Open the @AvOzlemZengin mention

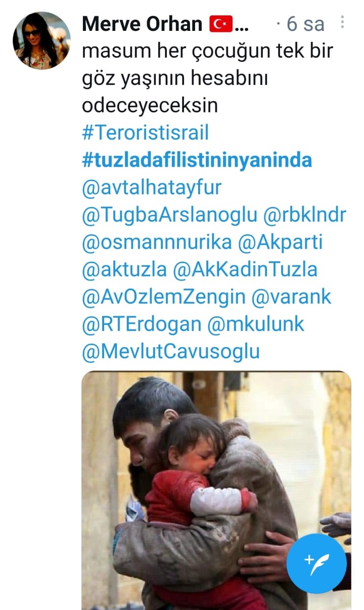click(x=164, y=297)
